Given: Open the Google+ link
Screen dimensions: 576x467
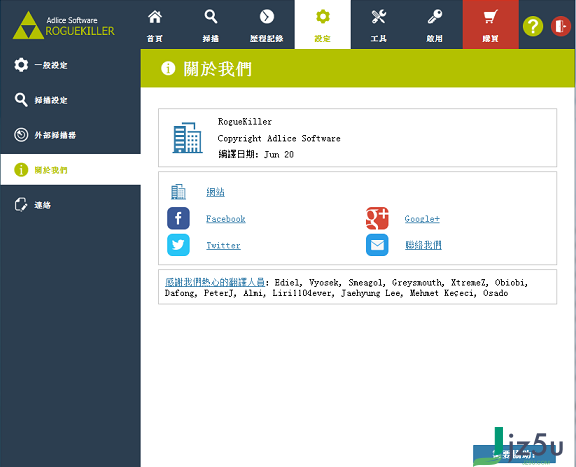Looking at the screenshot, I should pos(422,219).
